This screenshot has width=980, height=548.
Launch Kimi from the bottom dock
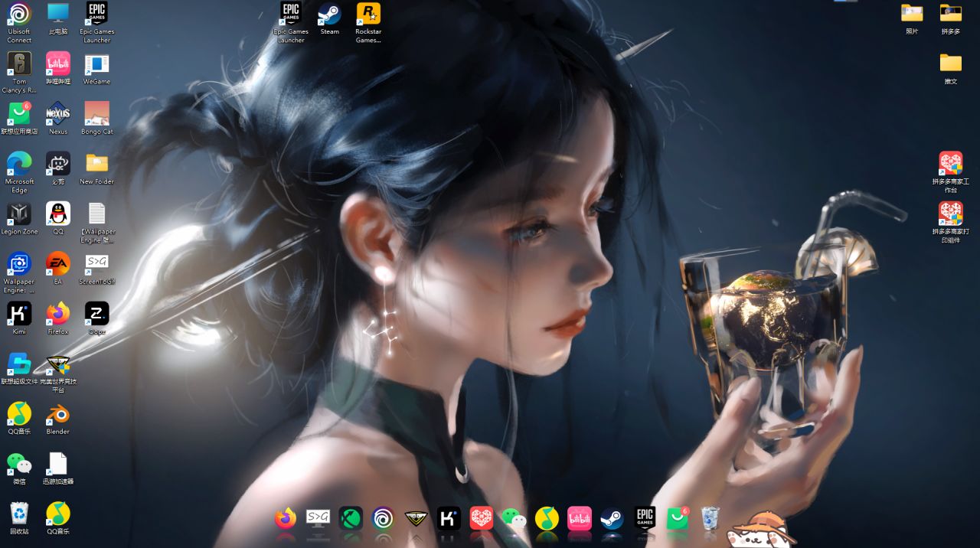click(x=449, y=519)
